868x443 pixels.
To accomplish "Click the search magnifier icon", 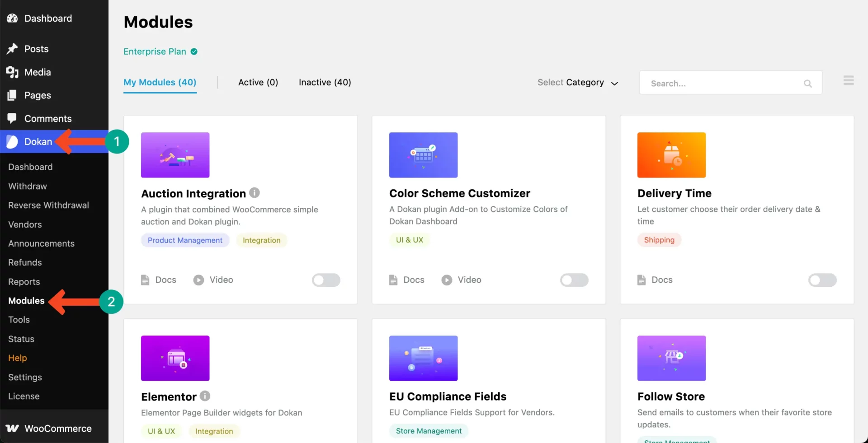I will point(808,84).
